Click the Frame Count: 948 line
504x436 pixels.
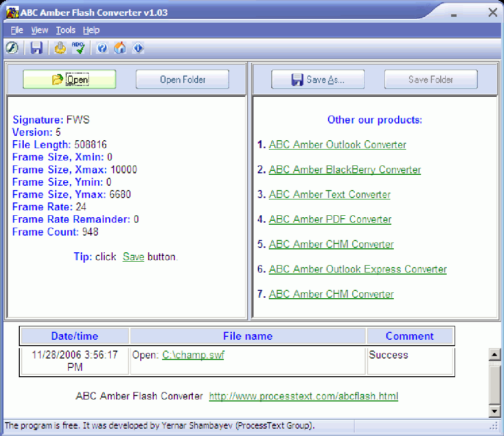point(55,232)
